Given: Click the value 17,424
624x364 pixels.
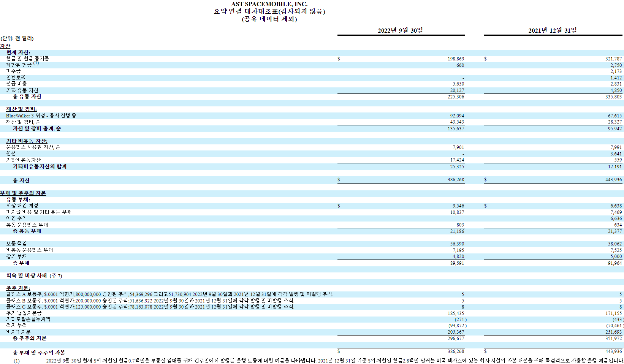Looking at the screenshot, I should [457, 160].
